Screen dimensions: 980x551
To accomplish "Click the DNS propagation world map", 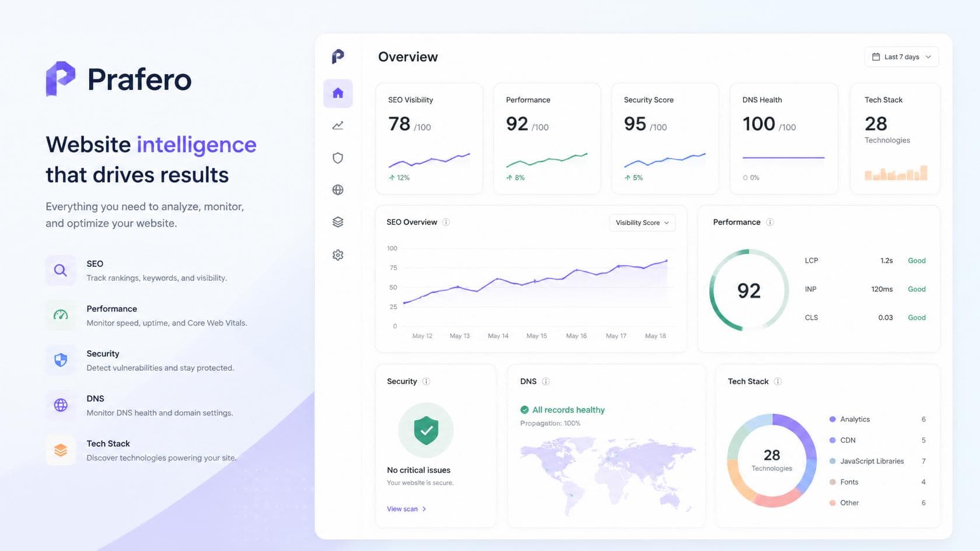I will (608, 476).
